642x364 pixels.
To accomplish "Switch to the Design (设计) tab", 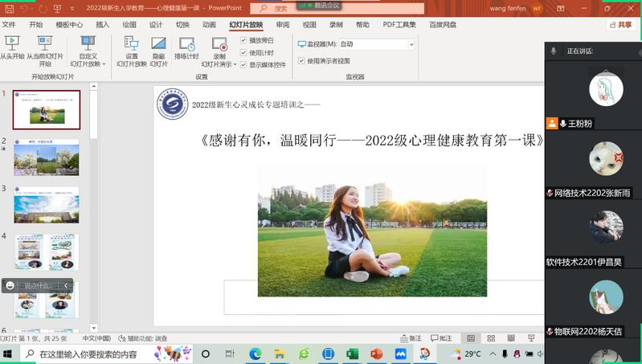I will pos(156,25).
